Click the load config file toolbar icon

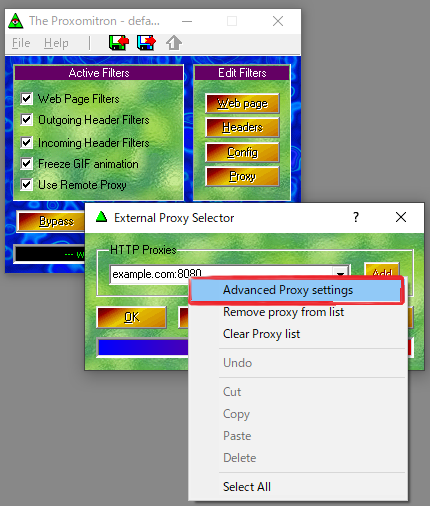[x=119, y=43]
